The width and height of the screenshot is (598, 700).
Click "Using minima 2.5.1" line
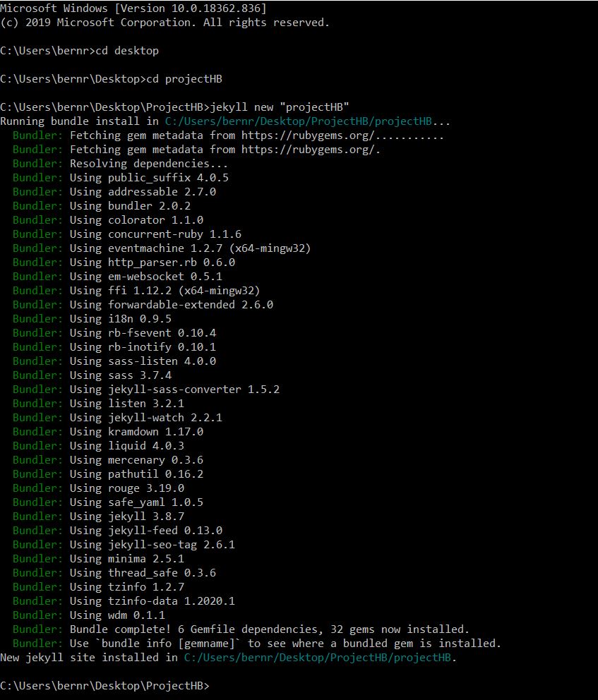[98, 559]
